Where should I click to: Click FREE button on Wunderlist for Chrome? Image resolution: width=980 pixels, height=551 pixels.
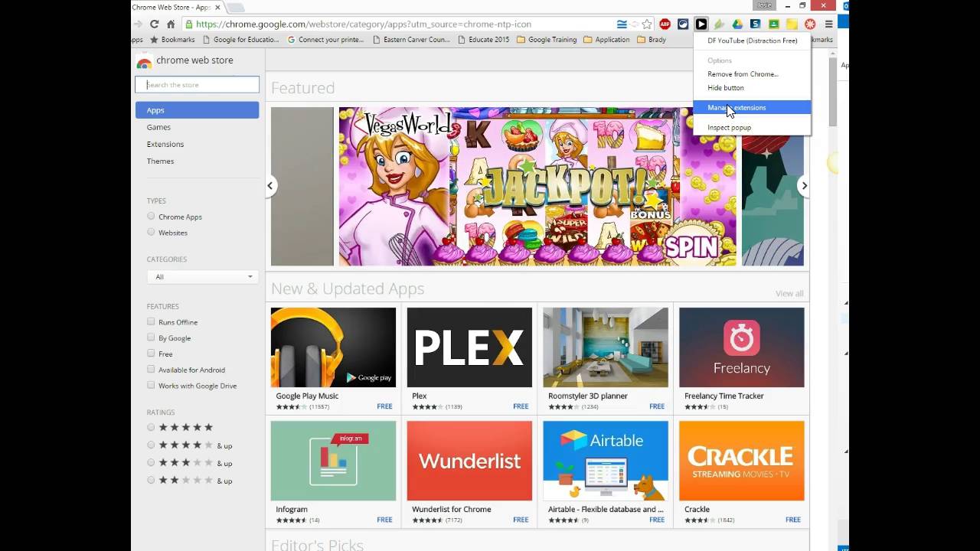(521, 520)
